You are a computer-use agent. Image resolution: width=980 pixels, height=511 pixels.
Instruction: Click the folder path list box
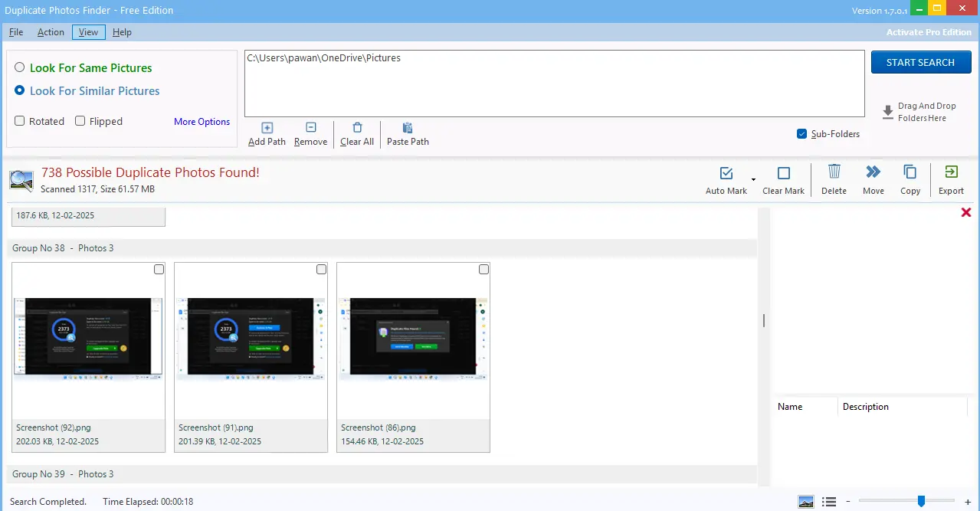coord(555,84)
